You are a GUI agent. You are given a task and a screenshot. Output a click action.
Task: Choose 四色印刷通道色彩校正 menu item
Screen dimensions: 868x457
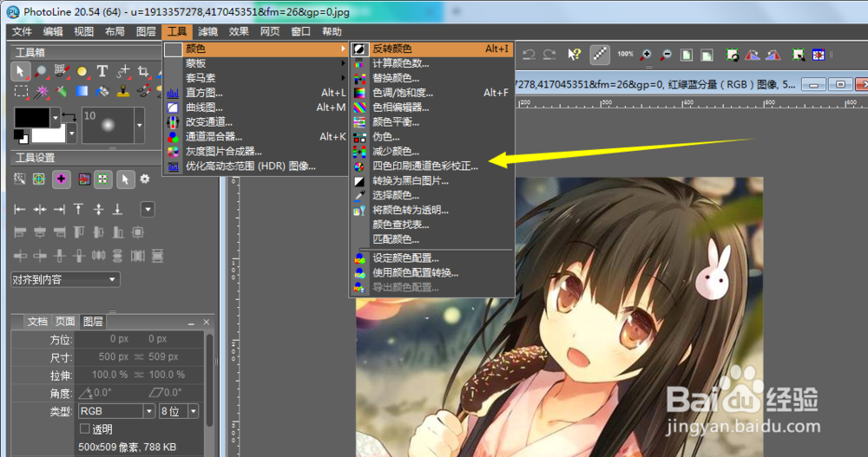431,166
